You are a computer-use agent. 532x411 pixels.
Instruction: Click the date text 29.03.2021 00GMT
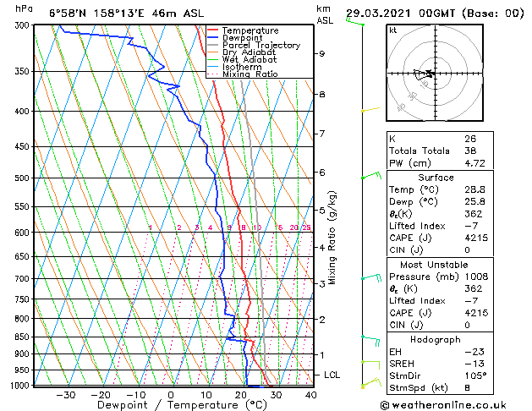click(400, 14)
